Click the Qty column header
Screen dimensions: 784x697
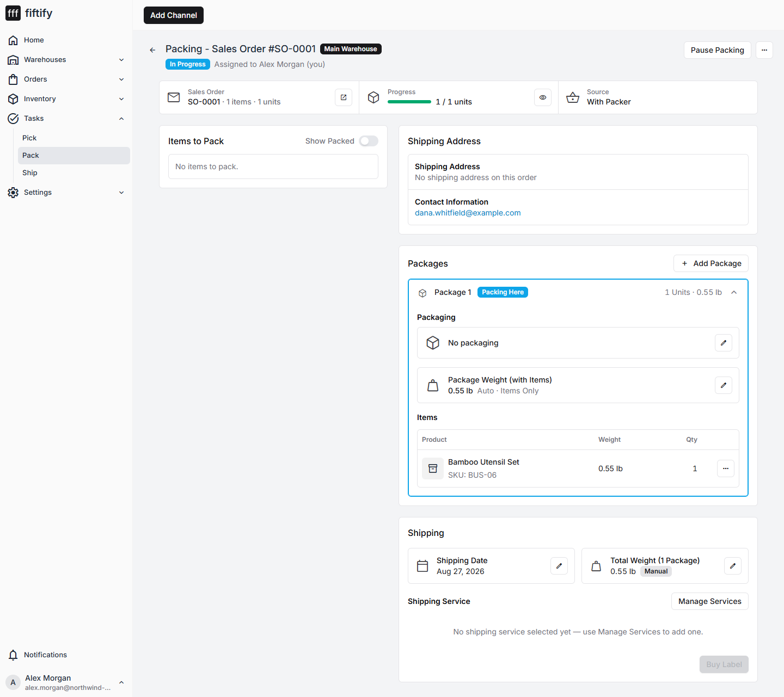691,440
